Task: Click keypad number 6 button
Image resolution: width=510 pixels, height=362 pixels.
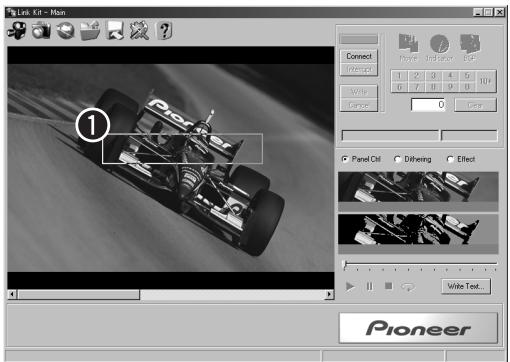Action: [x=399, y=87]
